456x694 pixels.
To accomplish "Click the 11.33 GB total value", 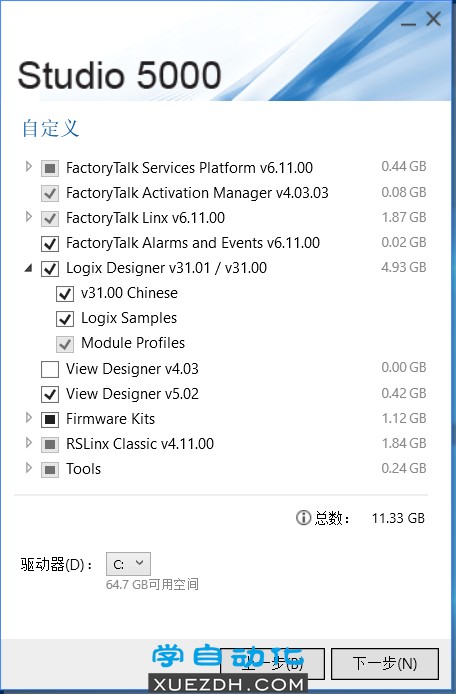I will [398, 518].
